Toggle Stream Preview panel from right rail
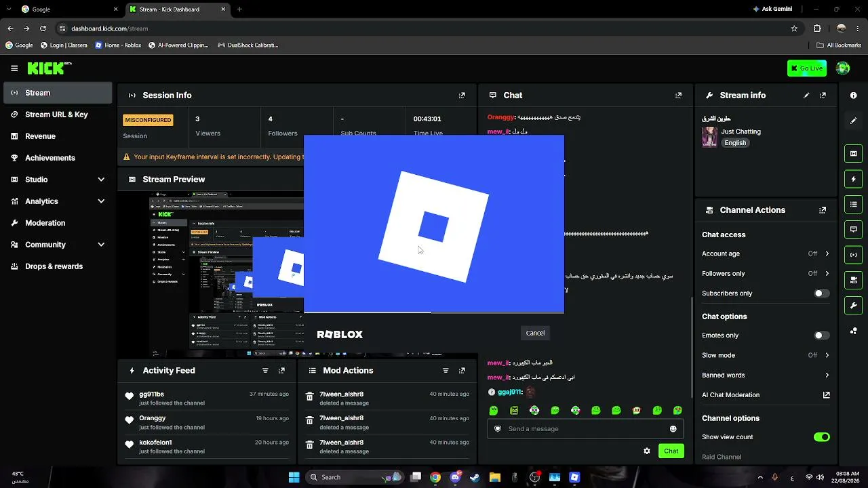Screen dimensions: 868x488 coord(854,154)
